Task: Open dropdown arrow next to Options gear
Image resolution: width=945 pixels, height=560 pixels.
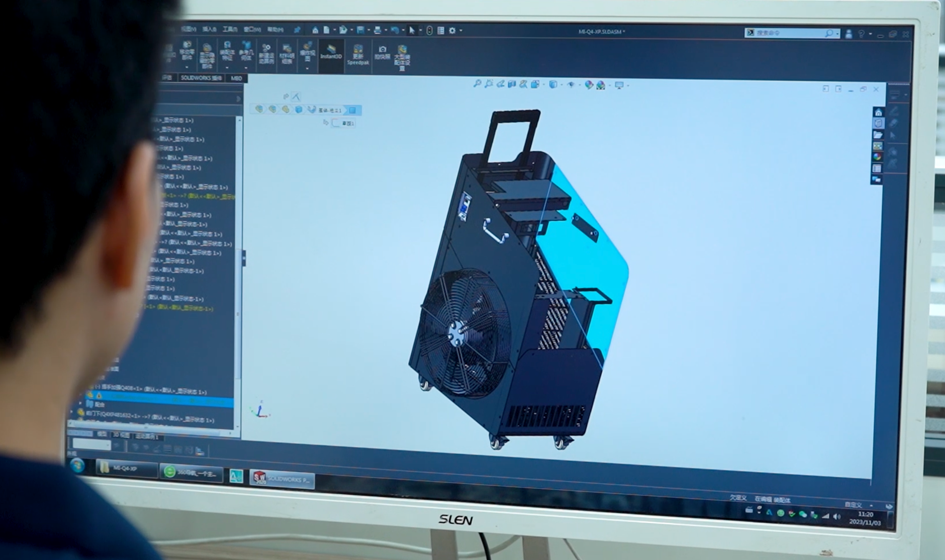Action: pyautogui.click(x=461, y=31)
